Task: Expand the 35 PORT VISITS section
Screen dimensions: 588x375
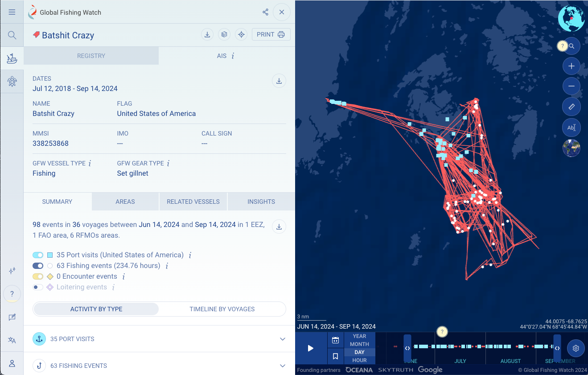Action: pos(158,339)
